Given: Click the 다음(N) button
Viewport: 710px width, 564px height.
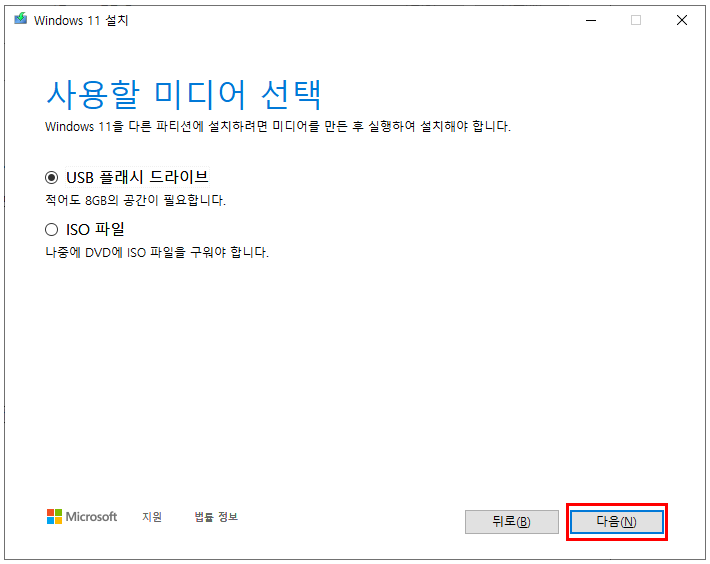Looking at the screenshot, I should tap(616, 522).
